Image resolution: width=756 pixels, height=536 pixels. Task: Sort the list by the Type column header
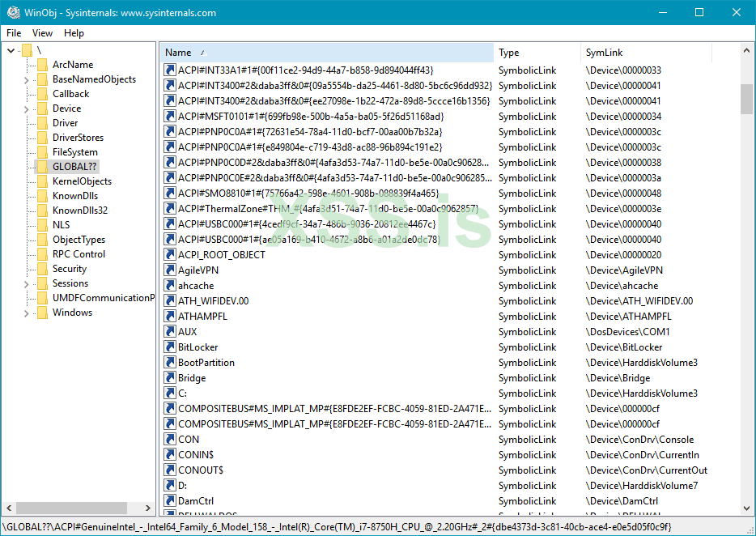[x=537, y=53]
